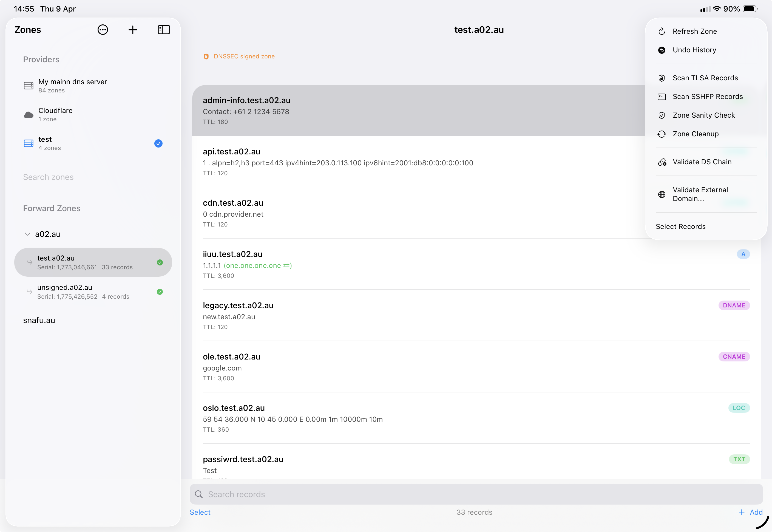
Task: Click the status bar clock 14:55
Action: [24, 9]
